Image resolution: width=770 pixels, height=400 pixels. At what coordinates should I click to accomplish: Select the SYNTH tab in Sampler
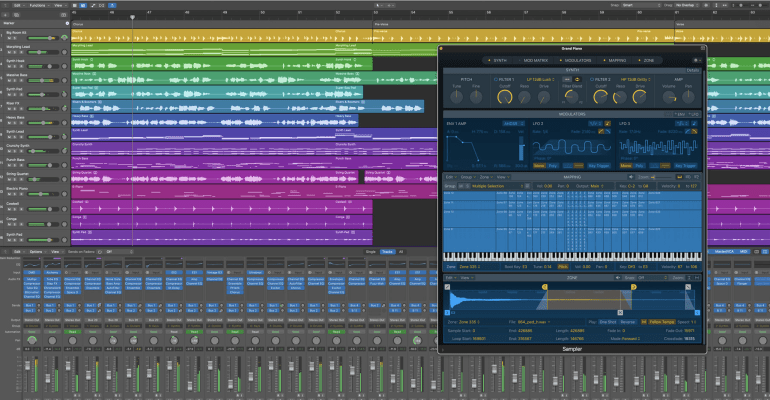click(499, 60)
